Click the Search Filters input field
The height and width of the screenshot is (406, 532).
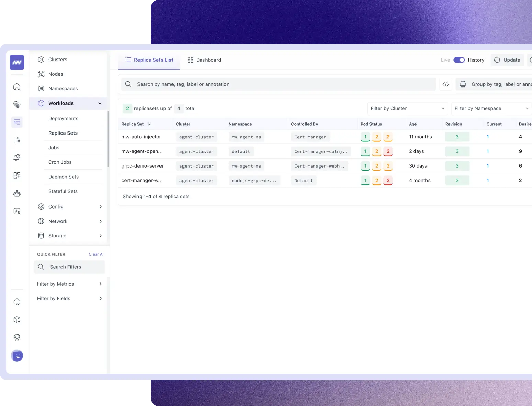point(69,267)
